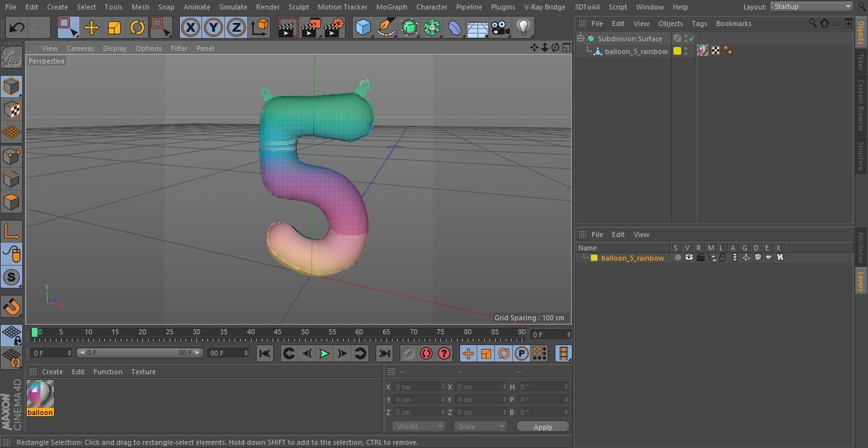
Task: Open the Mesh menu
Action: click(x=140, y=7)
